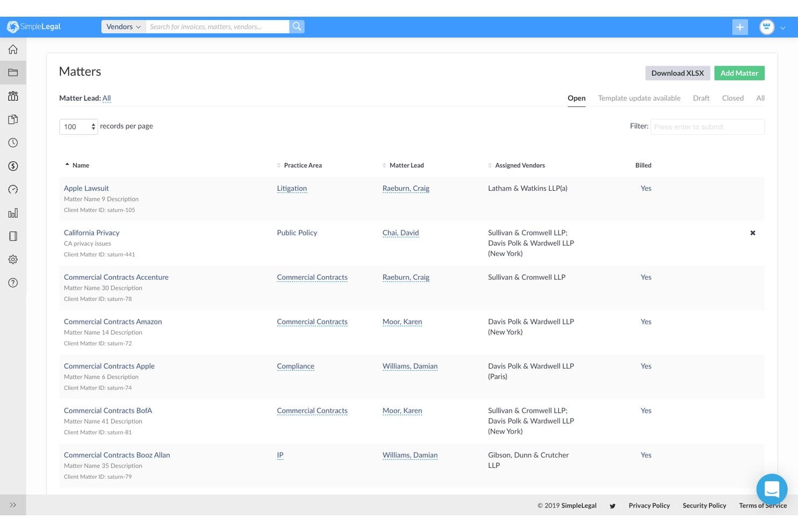This screenshot has width=798, height=532.
Task: Open the Matters folder icon in sidebar
Action: pyautogui.click(x=13, y=73)
